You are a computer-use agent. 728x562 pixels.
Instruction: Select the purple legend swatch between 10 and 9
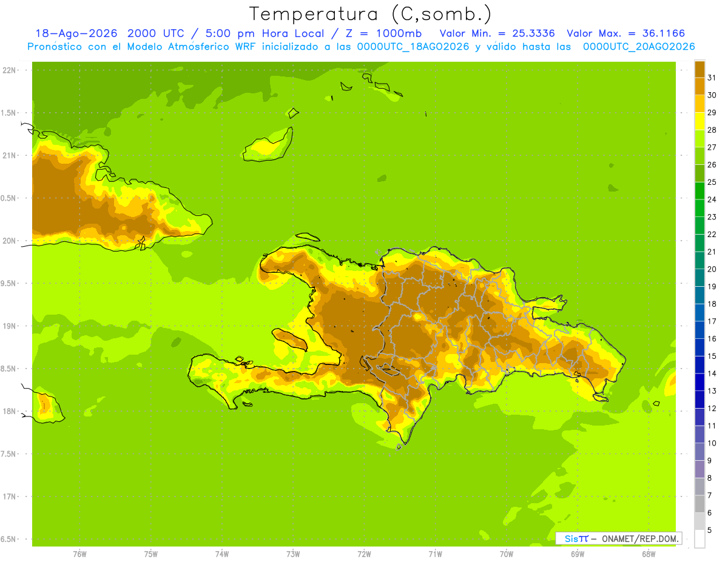[x=699, y=452]
